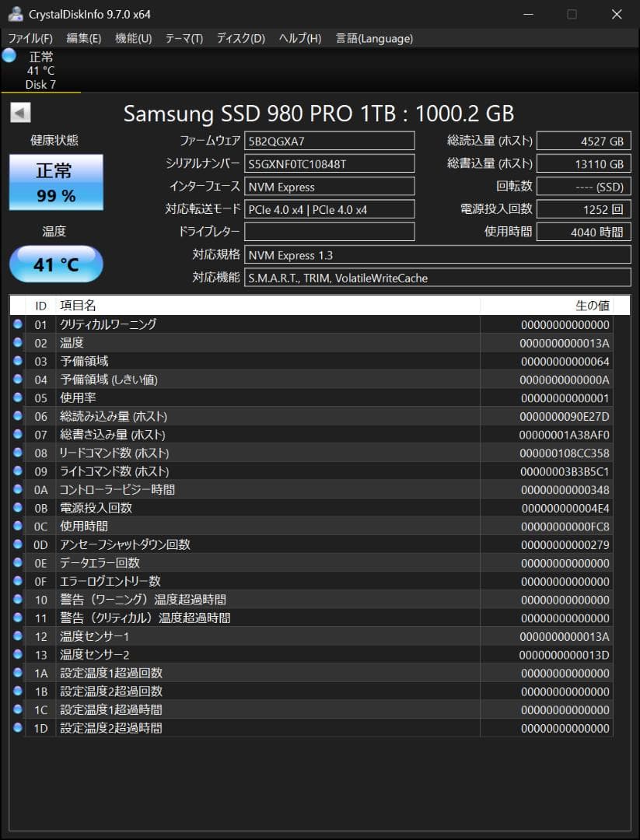Click status orb for 総書き込み量 (ホスト) row
The width and height of the screenshot is (640, 840).
click(18, 433)
